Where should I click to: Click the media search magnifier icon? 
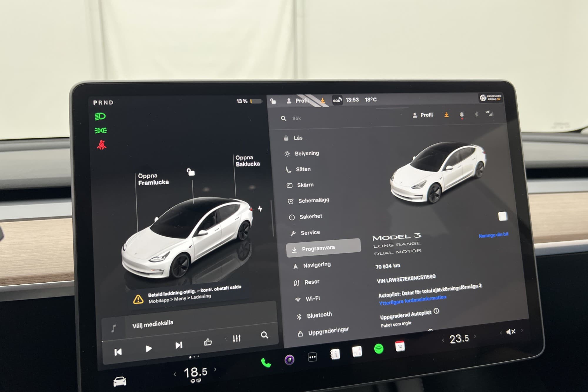[264, 335]
